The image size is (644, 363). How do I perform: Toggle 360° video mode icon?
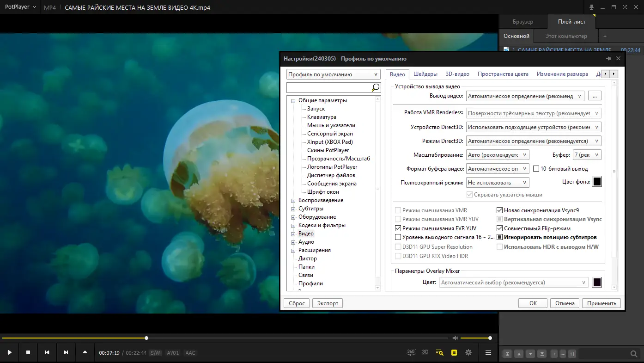point(411,352)
